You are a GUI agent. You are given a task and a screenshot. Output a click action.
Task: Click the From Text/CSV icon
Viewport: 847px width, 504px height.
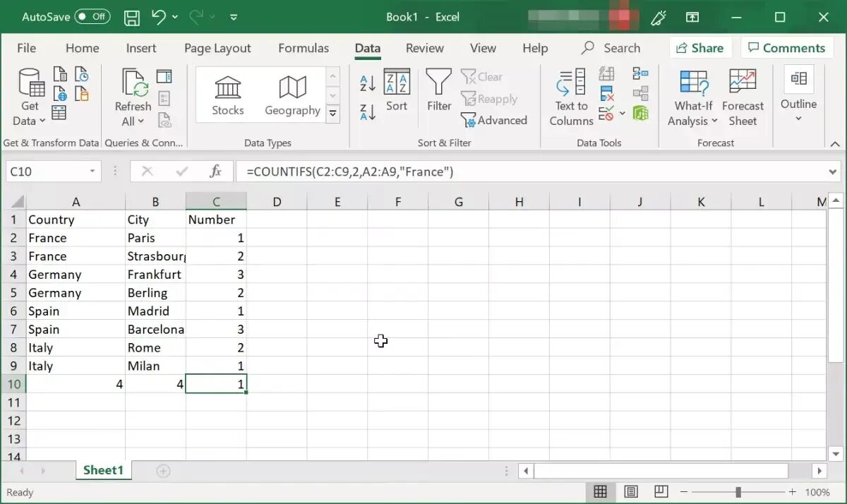pyautogui.click(x=61, y=74)
